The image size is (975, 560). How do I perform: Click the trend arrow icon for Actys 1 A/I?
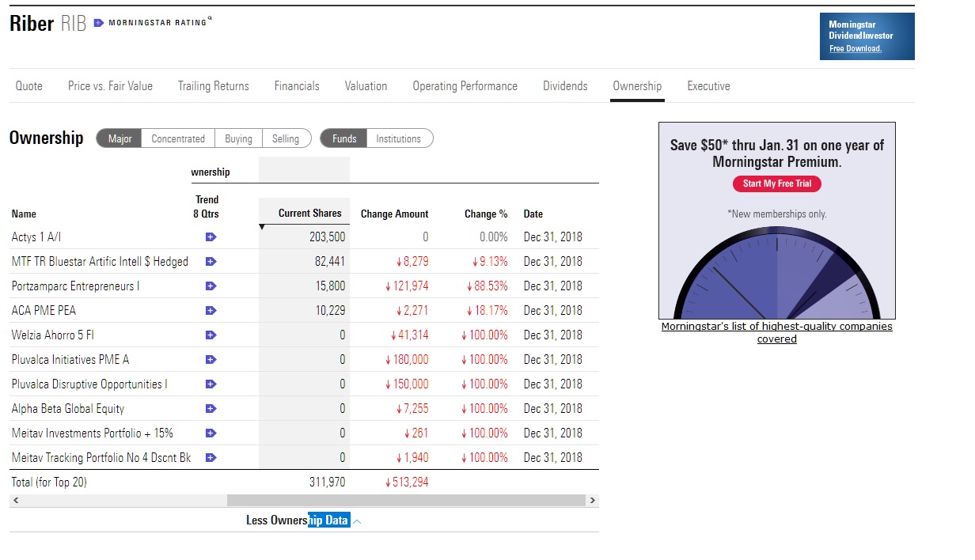coord(211,236)
